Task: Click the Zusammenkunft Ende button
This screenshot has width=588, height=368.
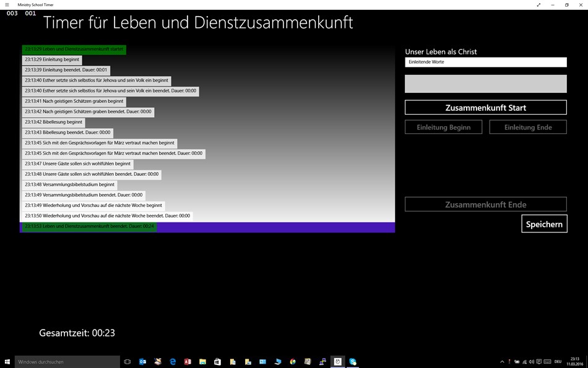Action: pos(486,204)
